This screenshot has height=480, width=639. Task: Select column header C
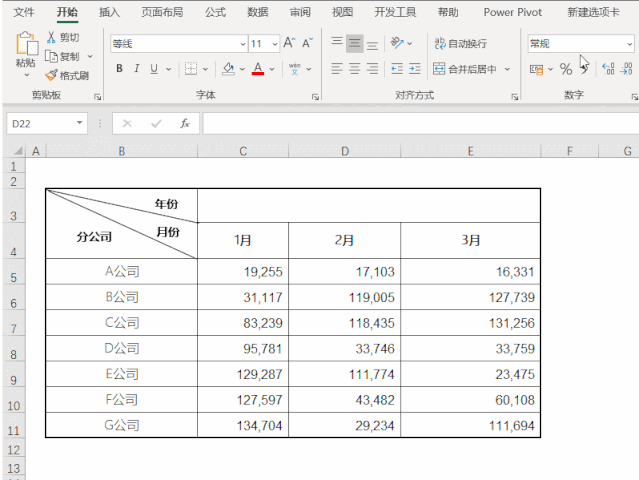(243, 151)
